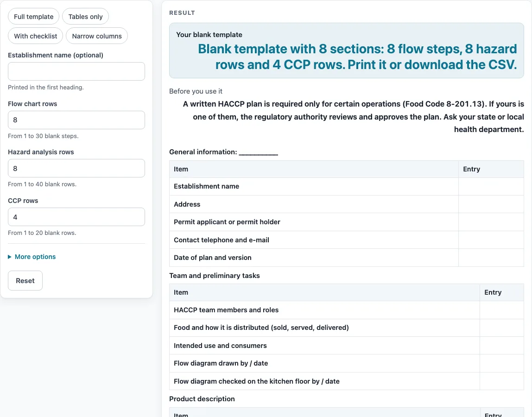
Task: Select the written HACCP plan notice paragraph
Action: tap(353, 116)
